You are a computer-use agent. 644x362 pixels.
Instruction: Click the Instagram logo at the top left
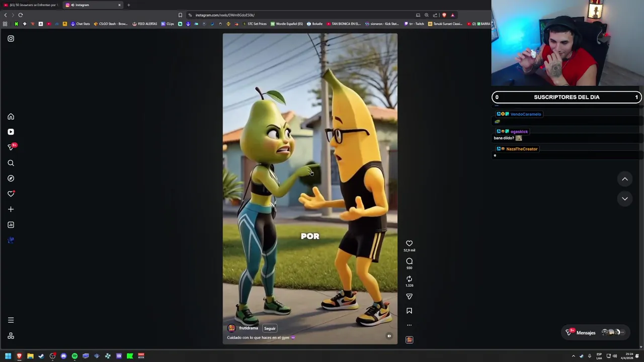[11, 38]
